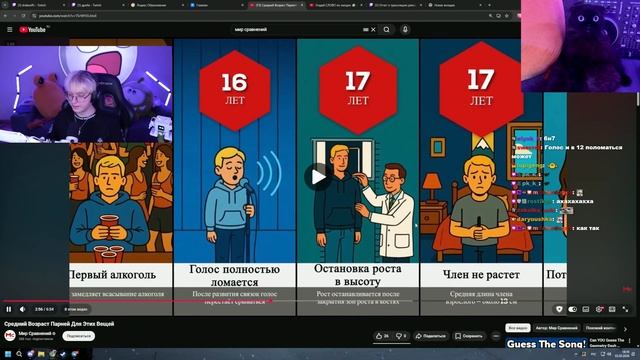Viewport: 640px width, 360px height.
Task: Click the Сохранить save button
Action: pos(469,336)
